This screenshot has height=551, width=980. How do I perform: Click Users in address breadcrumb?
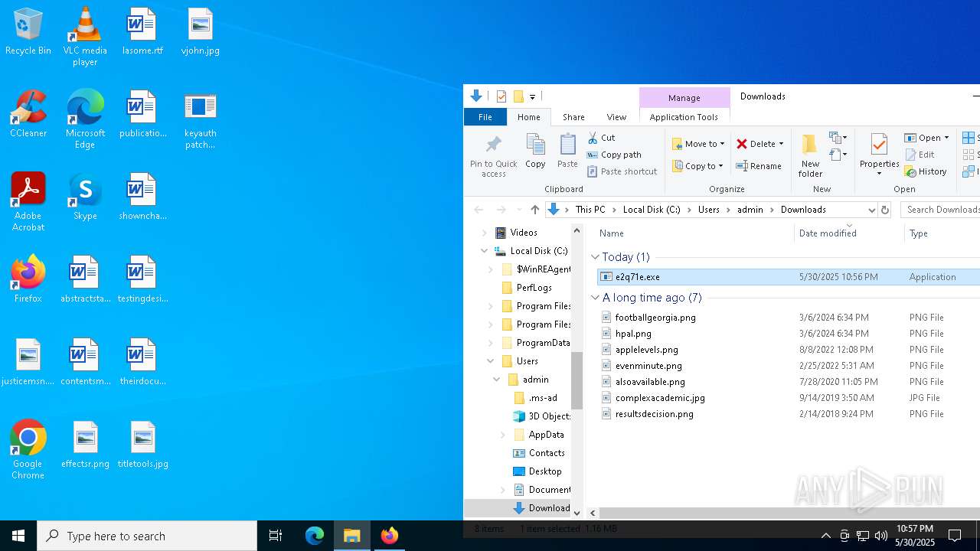tap(709, 210)
